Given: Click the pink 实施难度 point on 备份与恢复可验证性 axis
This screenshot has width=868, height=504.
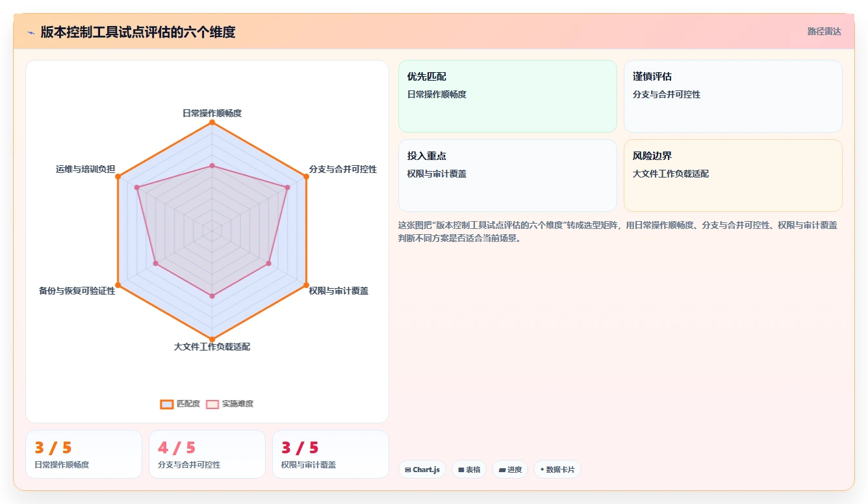Looking at the screenshot, I should coord(155,263).
